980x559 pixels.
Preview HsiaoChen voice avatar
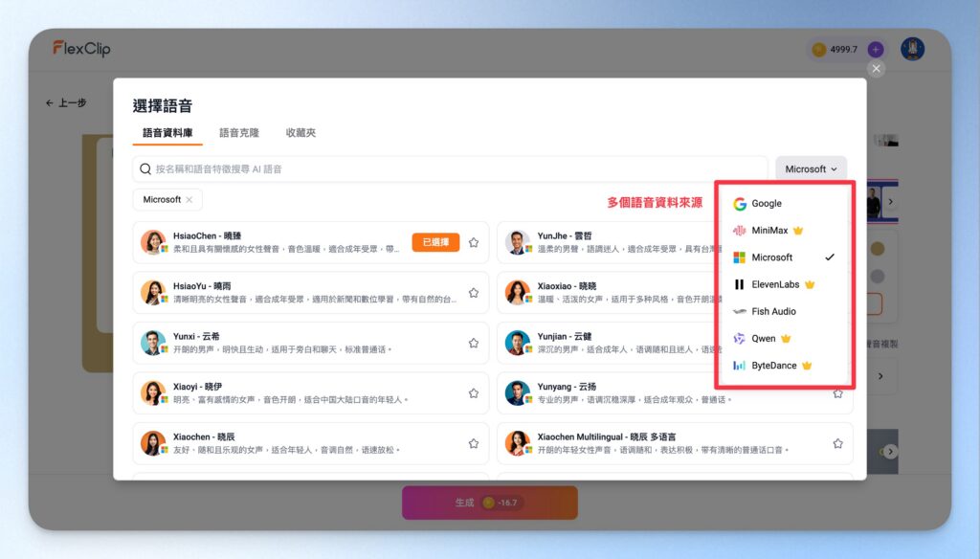(x=153, y=242)
